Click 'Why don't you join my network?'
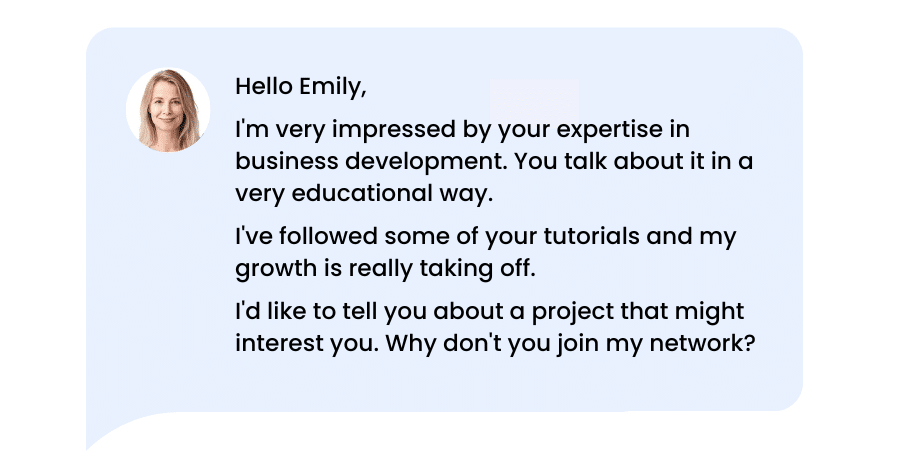 (x=570, y=343)
